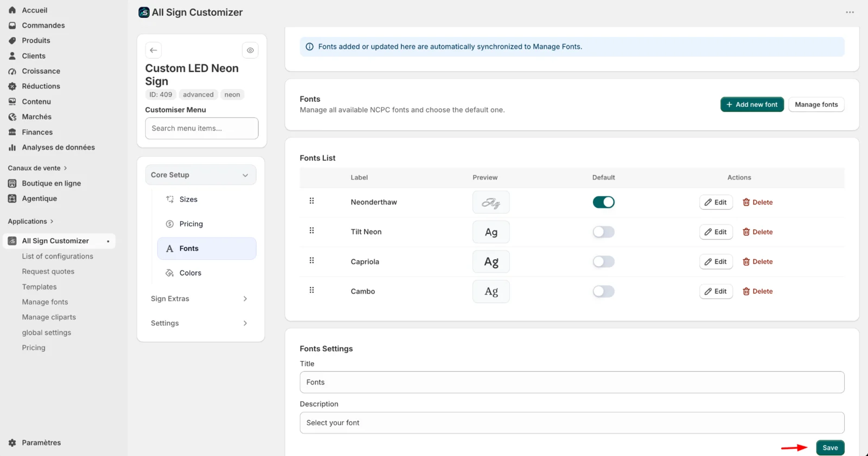Toggle Cambo as the default font
Viewport: 868px width, 456px height.
tap(603, 292)
